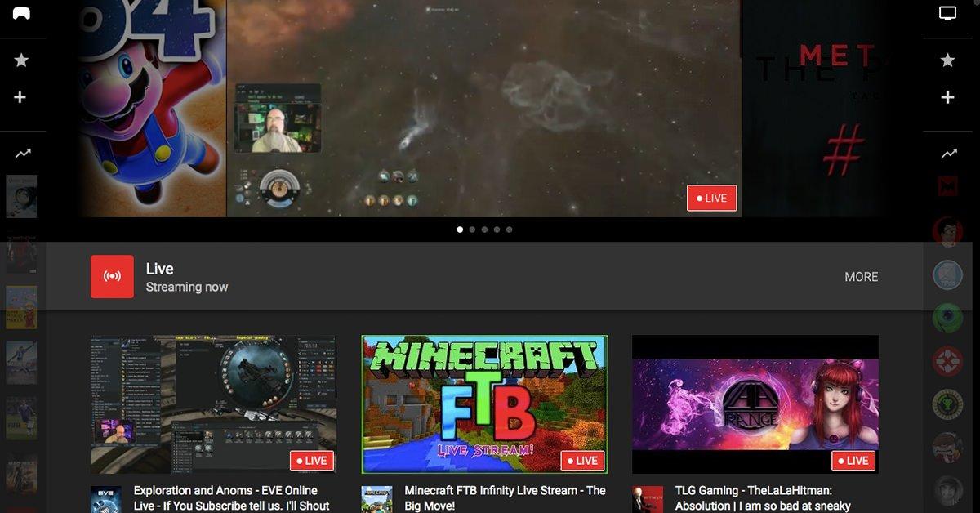The width and height of the screenshot is (980, 513).
Task: Open the green controller emblem channel avatar
Action: click(948, 404)
